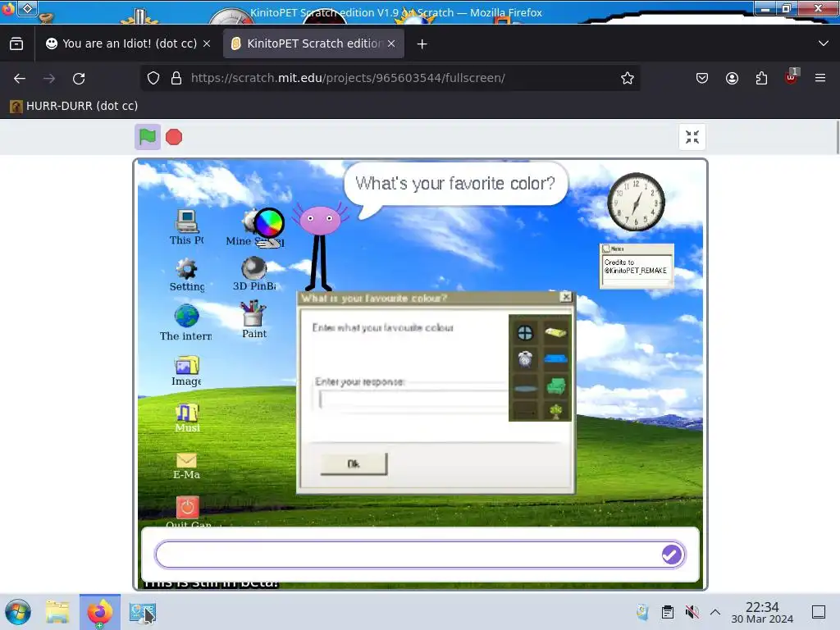Screen dimensions: 840x630
Task: Select the alarm clock item in panel
Action: (x=525, y=359)
